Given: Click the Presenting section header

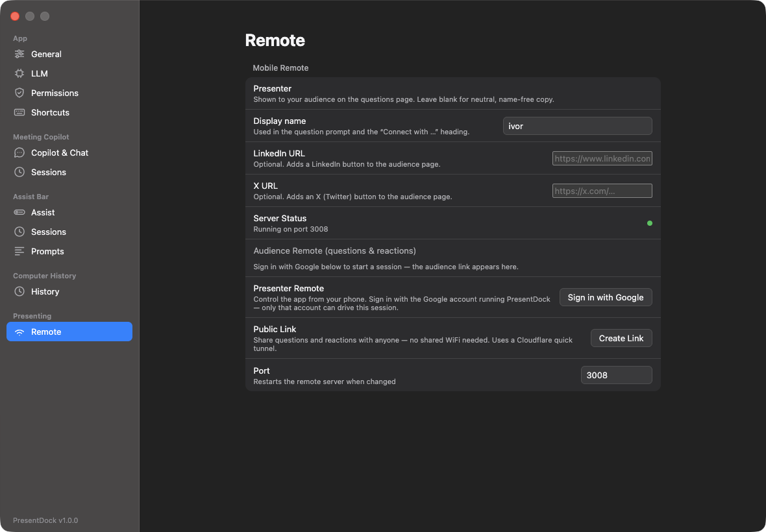Looking at the screenshot, I should click(x=32, y=316).
